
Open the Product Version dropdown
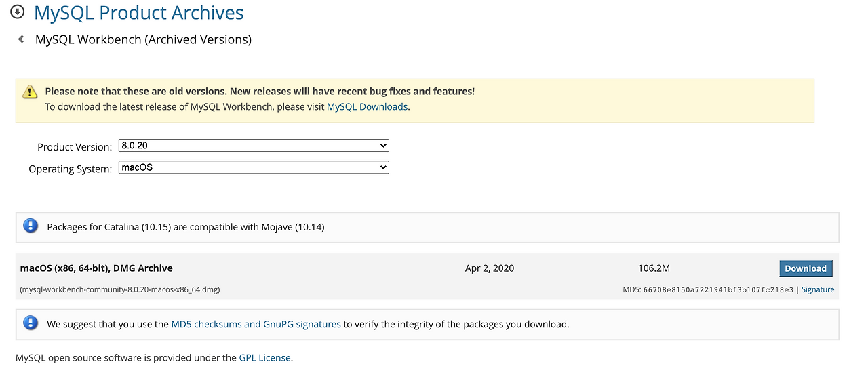[x=254, y=145]
